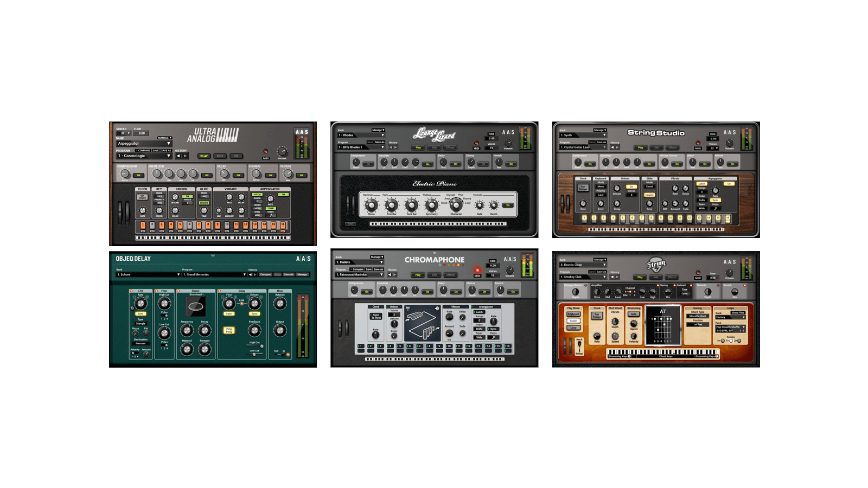Open the Lounge Lizard Program dropdown BFly Rhodes 1
The width and height of the screenshot is (868, 488).
pyautogui.click(x=361, y=147)
